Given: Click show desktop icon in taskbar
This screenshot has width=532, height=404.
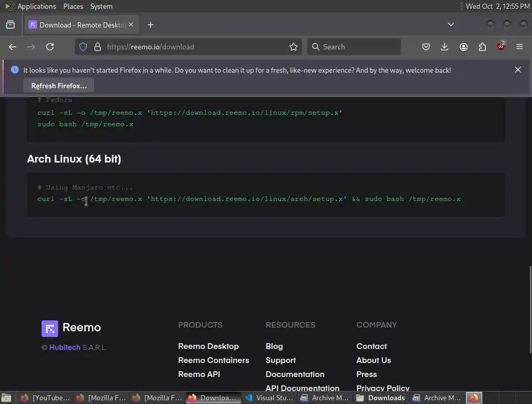Looking at the screenshot, I should pyautogui.click(x=6, y=398).
